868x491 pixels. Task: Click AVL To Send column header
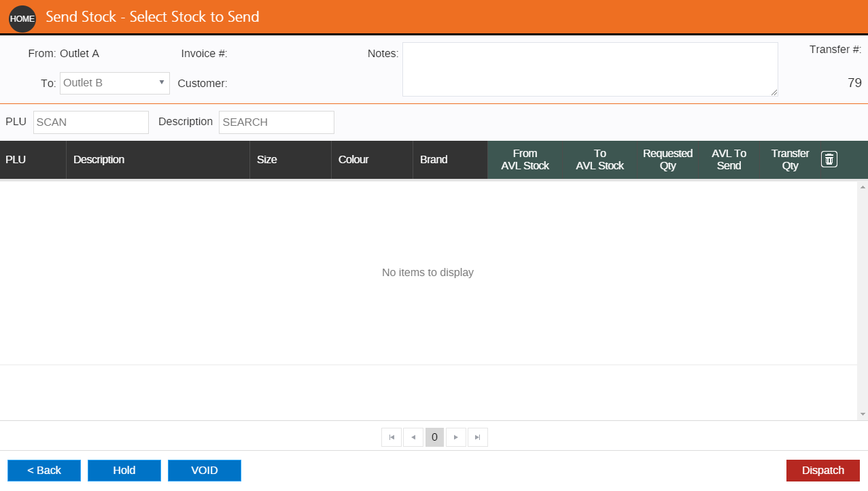coord(729,160)
